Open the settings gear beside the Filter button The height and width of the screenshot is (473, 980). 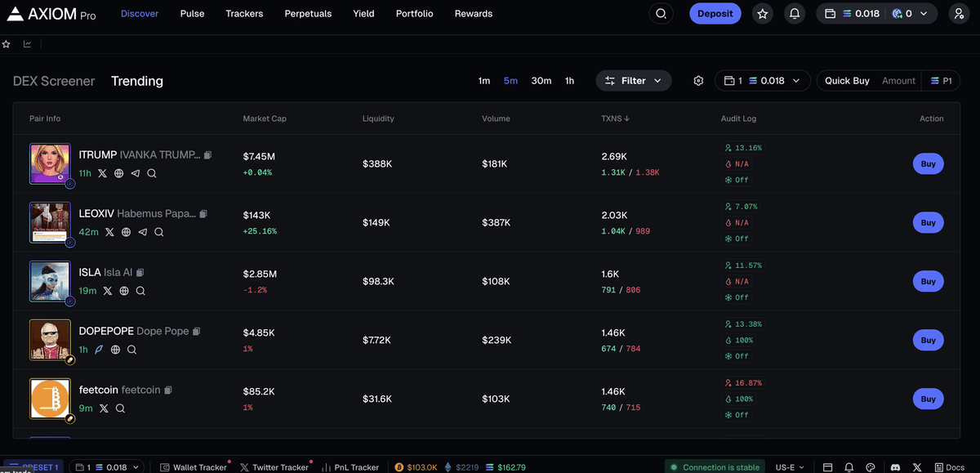click(698, 81)
